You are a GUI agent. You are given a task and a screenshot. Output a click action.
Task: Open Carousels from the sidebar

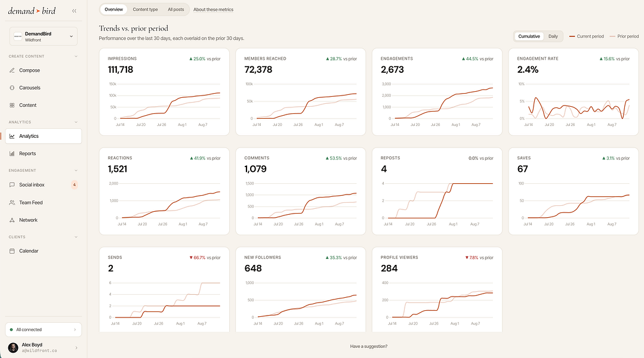(x=43, y=88)
